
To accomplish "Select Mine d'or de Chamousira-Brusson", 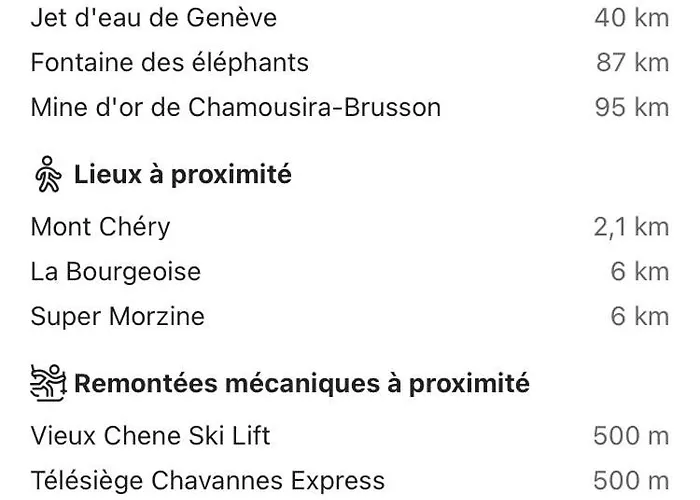I will point(236,108).
